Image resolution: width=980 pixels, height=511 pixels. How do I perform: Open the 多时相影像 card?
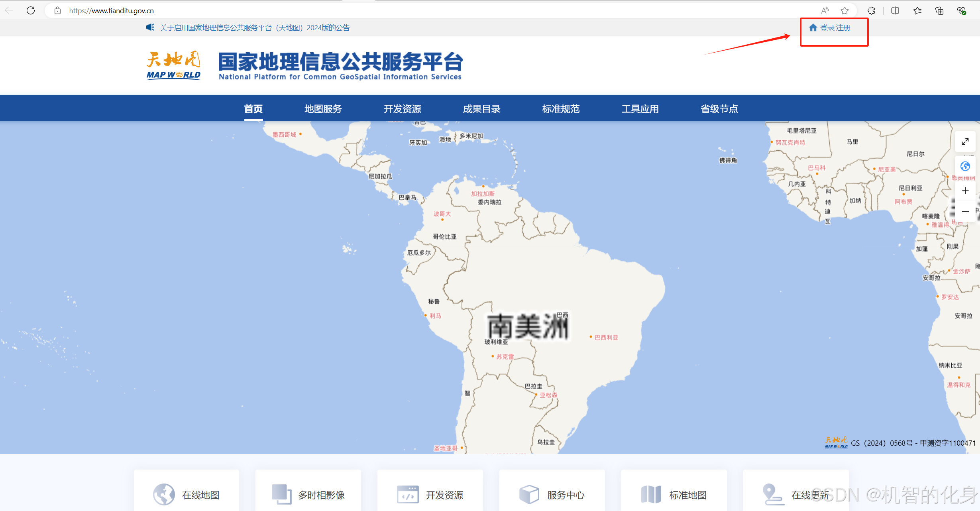[308, 495]
